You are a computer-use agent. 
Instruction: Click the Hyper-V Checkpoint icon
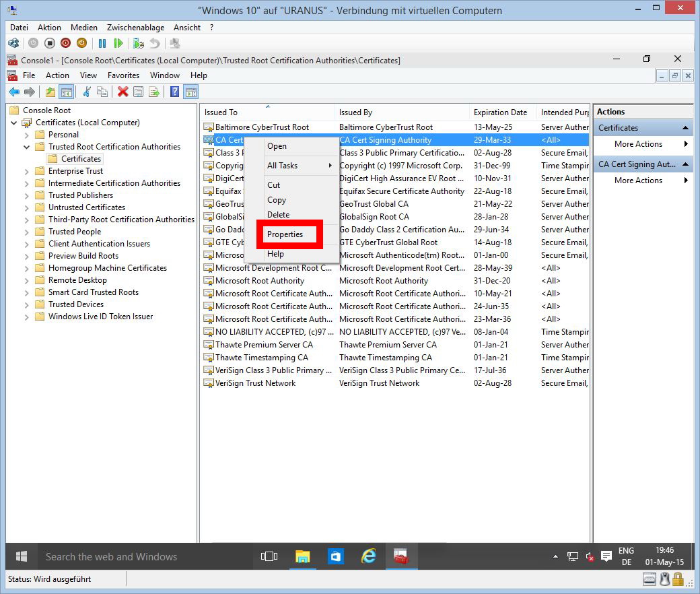pyautogui.click(x=139, y=43)
